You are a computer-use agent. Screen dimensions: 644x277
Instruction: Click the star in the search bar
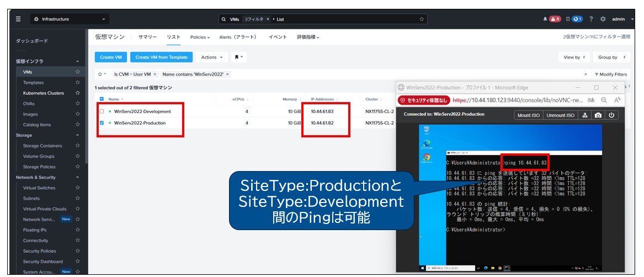point(422,19)
